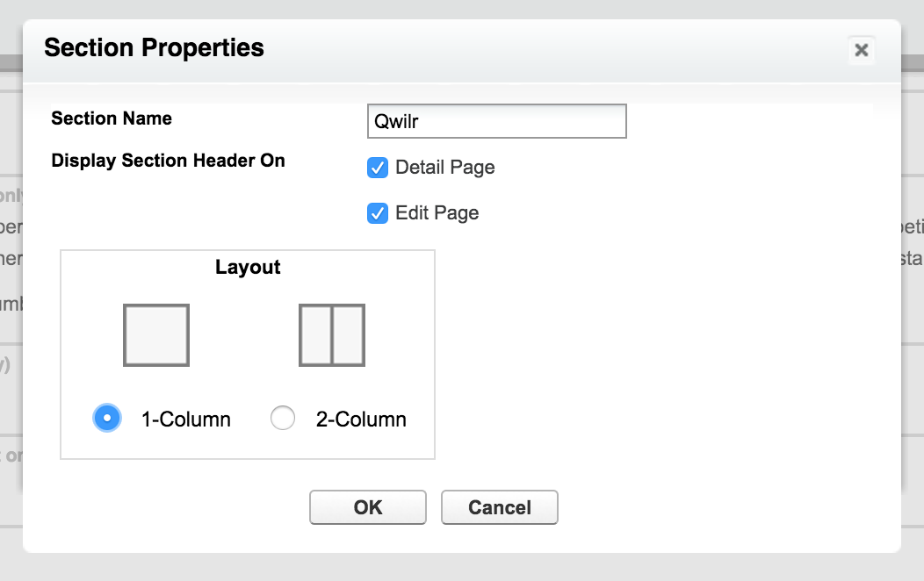Click the Edit Page label text
924x581 pixels.
click(437, 213)
